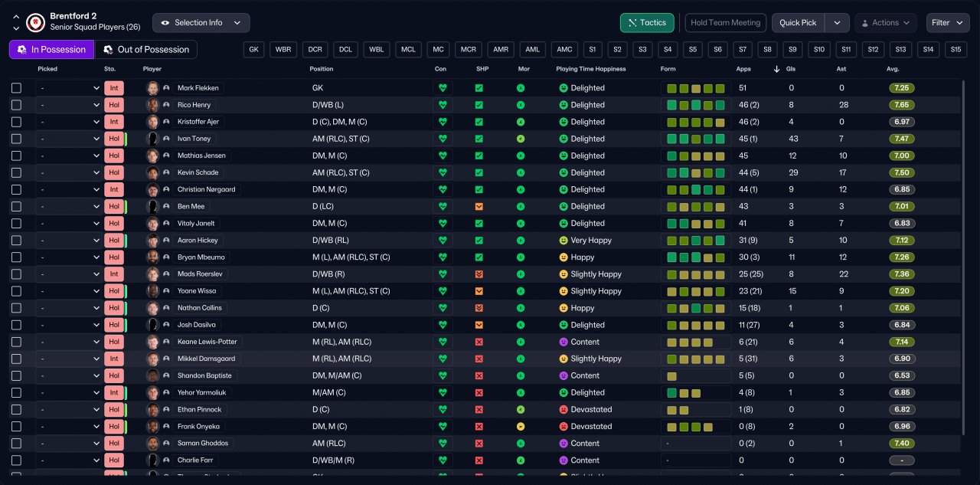Open the Selection Info dropdown
The image size is (980, 485).
[x=201, y=23]
